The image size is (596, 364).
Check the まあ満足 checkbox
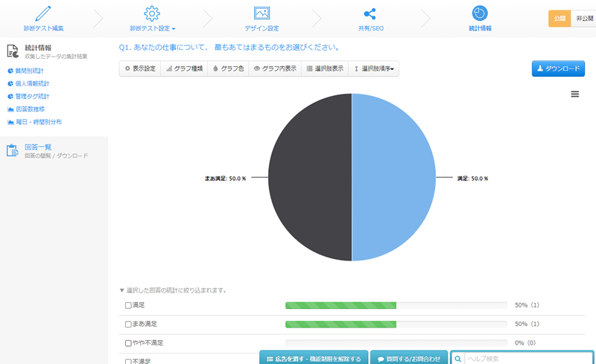click(128, 325)
